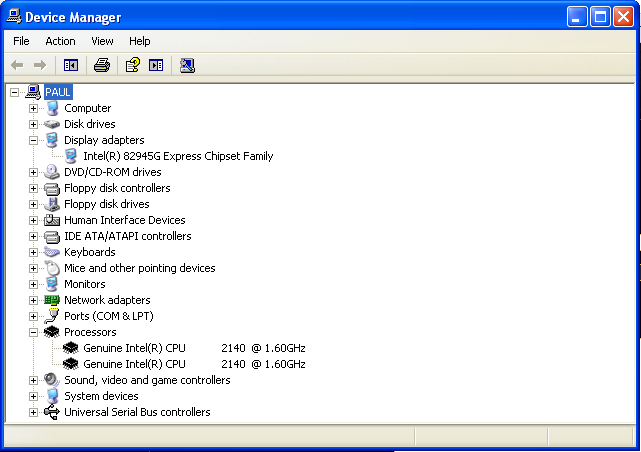Click the Network adapters icon
Image resolution: width=641 pixels, height=452 pixels.
[x=52, y=300]
